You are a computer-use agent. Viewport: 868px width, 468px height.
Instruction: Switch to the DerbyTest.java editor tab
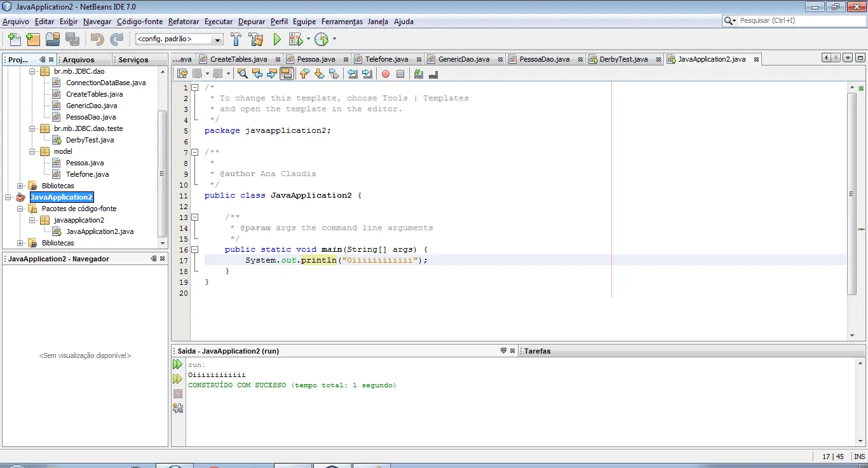point(623,59)
